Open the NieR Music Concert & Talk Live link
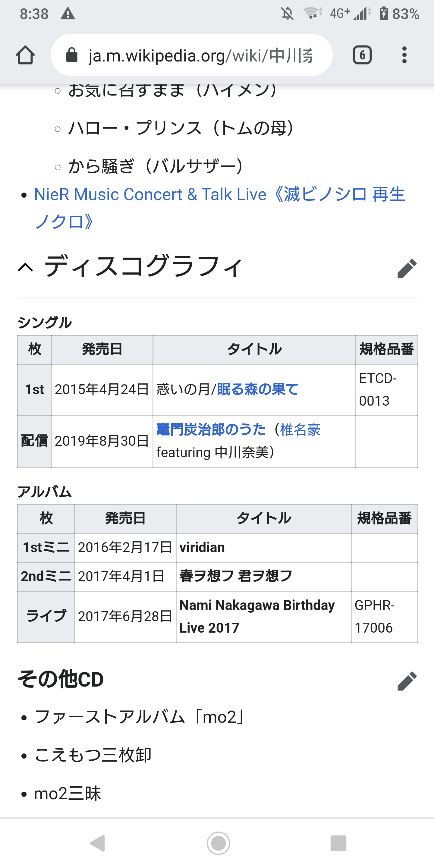This screenshot has height=868, width=434. tap(219, 208)
